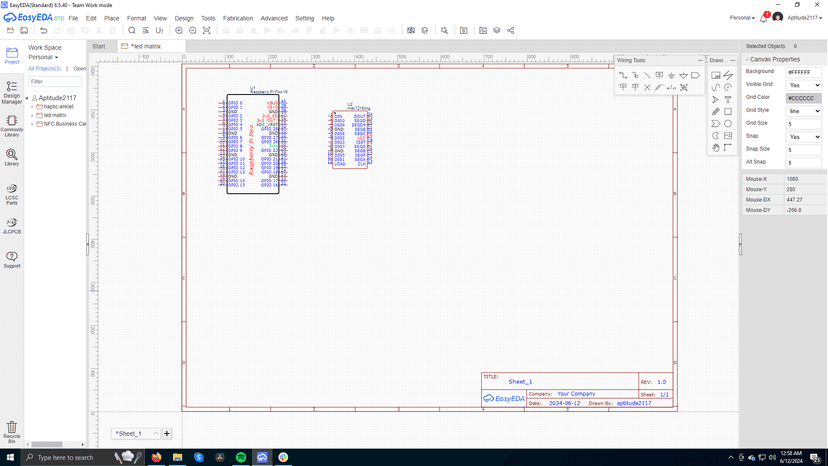This screenshot has width=828, height=466.
Task: Click the Grid Color #CCCCCC swatch
Action: (x=804, y=98)
